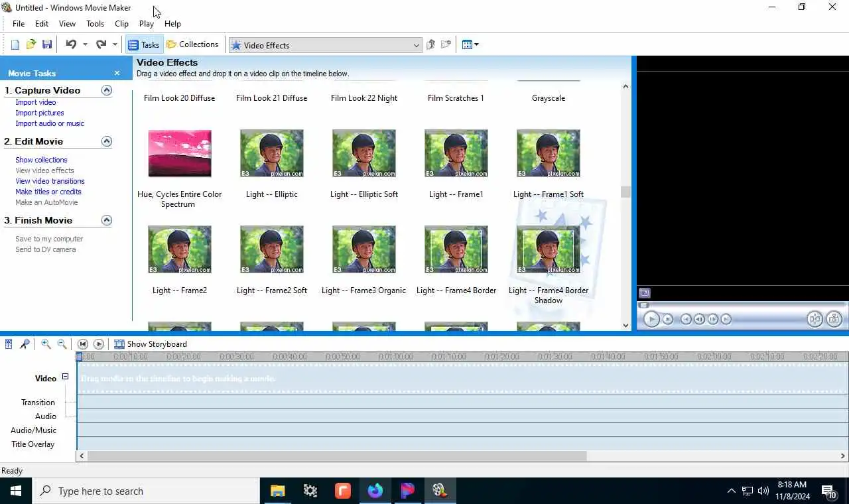This screenshot has width=849, height=504.
Task: Click the Show collections link
Action: (x=41, y=160)
